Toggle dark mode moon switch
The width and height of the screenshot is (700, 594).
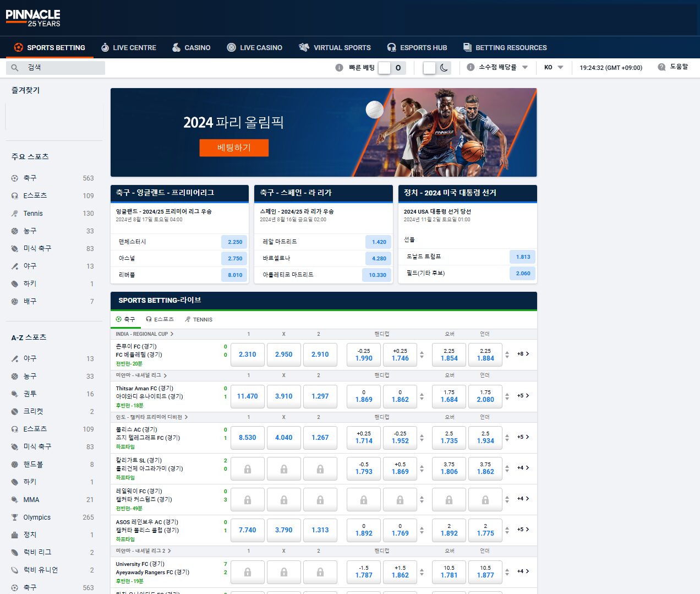pos(437,68)
